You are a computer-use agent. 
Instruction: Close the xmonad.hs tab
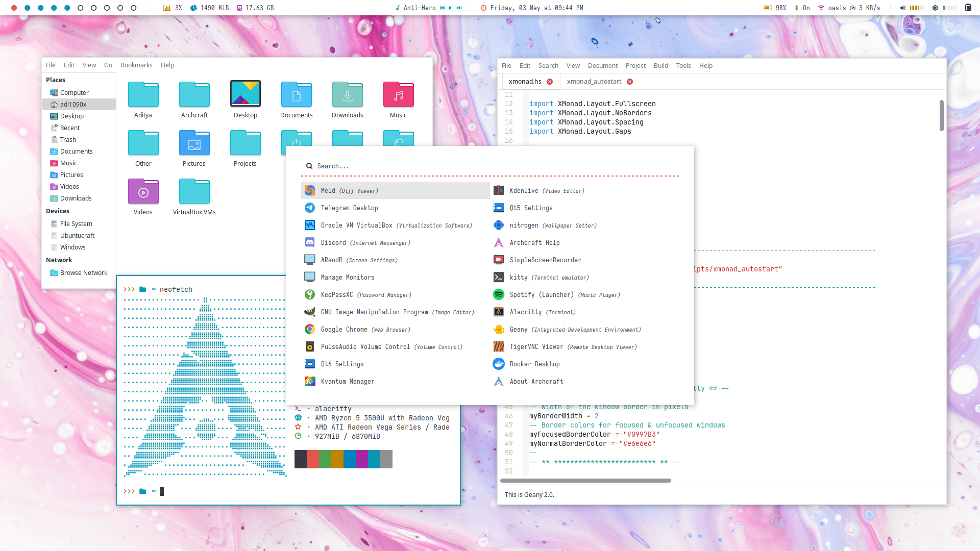click(x=550, y=82)
